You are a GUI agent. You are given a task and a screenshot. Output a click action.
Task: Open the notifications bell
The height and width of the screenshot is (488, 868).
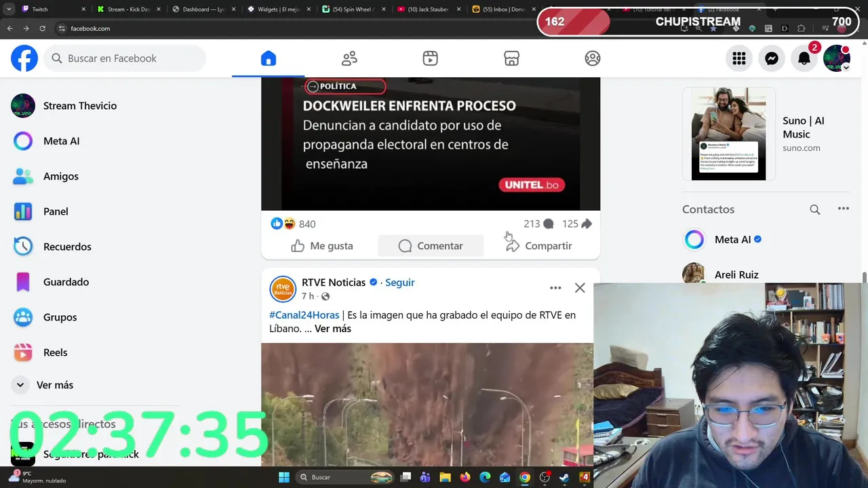click(804, 58)
